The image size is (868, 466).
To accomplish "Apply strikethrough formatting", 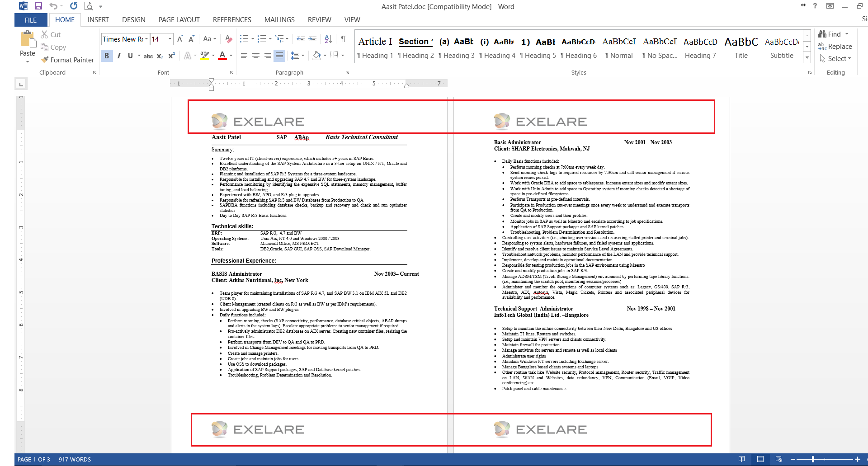I will 148,56.
